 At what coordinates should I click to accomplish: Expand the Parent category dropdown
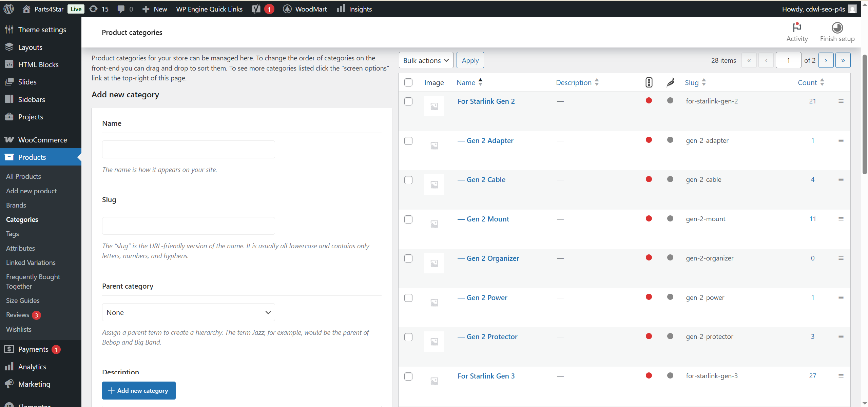(188, 312)
